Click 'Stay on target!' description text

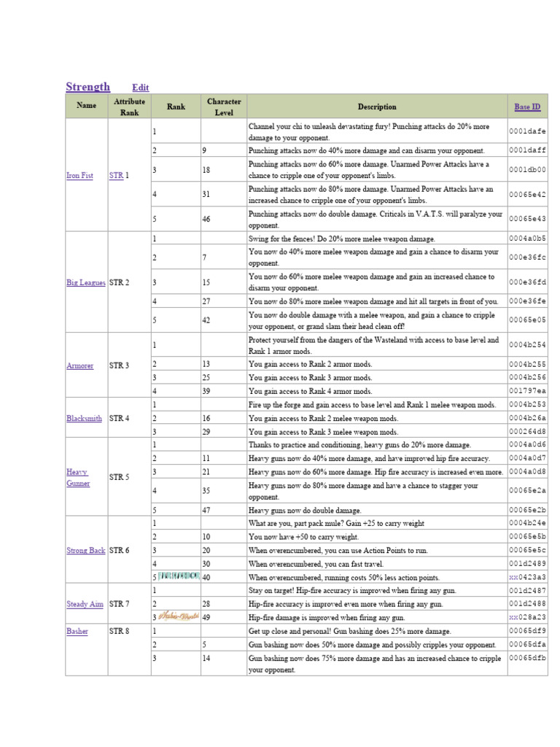pyautogui.click(x=352, y=591)
